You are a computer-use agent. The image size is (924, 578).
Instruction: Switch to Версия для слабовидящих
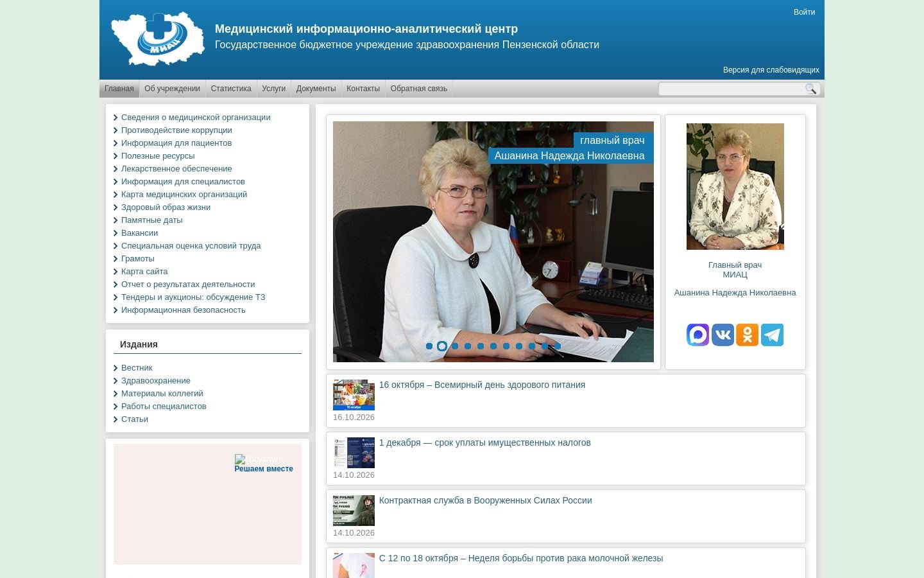pyautogui.click(x=771, y=70)
